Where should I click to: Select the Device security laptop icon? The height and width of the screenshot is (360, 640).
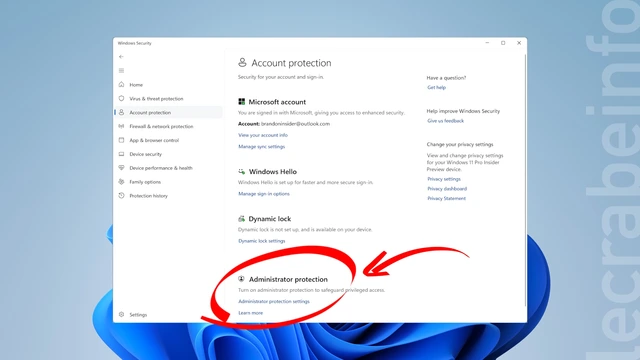[121, 154]
